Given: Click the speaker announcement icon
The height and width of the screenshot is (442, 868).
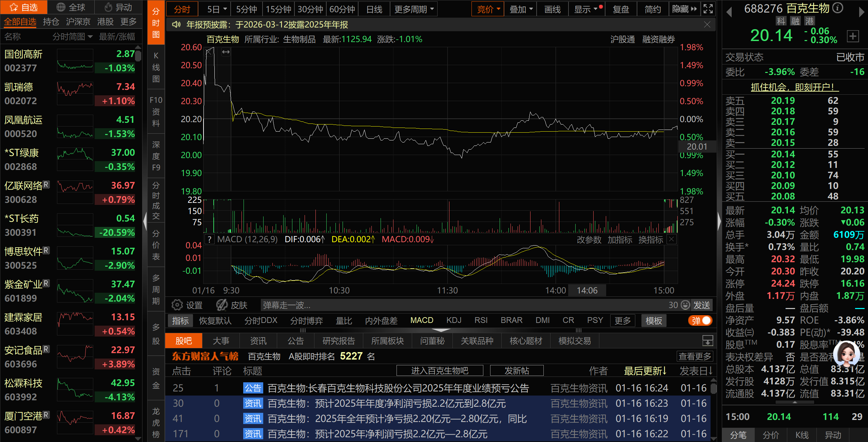Looking at the screenshot, I should click(176, 24).
